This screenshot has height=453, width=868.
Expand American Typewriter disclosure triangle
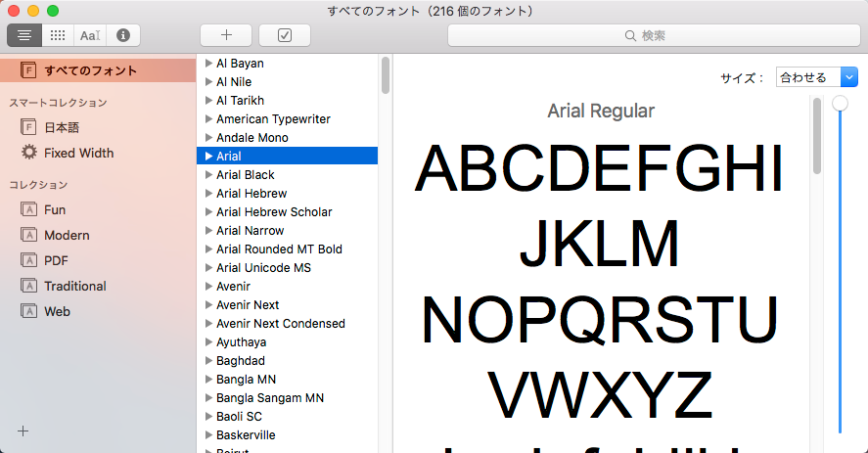[208, 119]
